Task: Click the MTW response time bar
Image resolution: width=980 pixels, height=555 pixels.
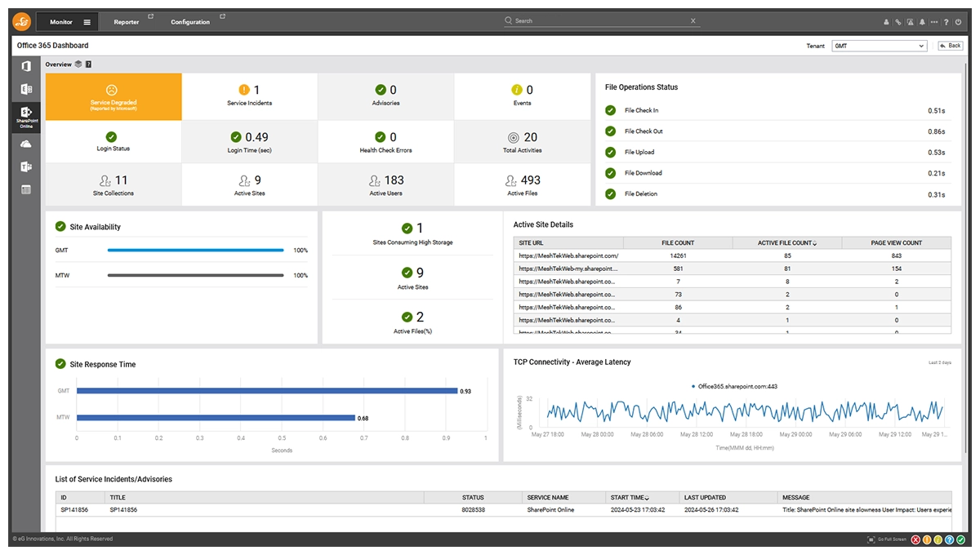Action: (216, 418)
